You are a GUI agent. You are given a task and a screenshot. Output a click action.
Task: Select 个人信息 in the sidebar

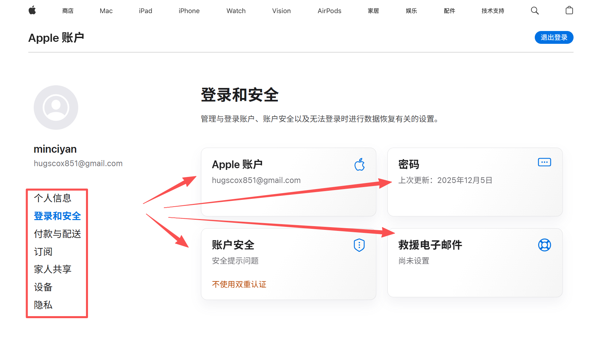coord(53,198)
